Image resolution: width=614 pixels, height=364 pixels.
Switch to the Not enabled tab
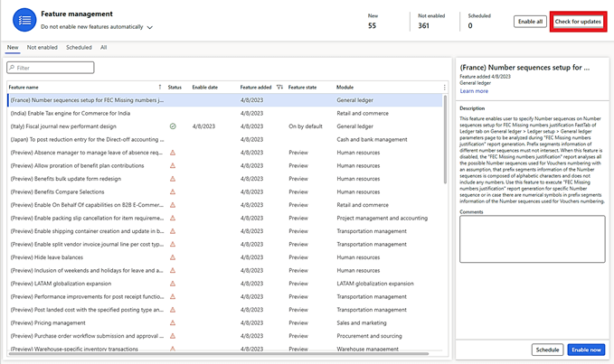[x=43, y=47]
